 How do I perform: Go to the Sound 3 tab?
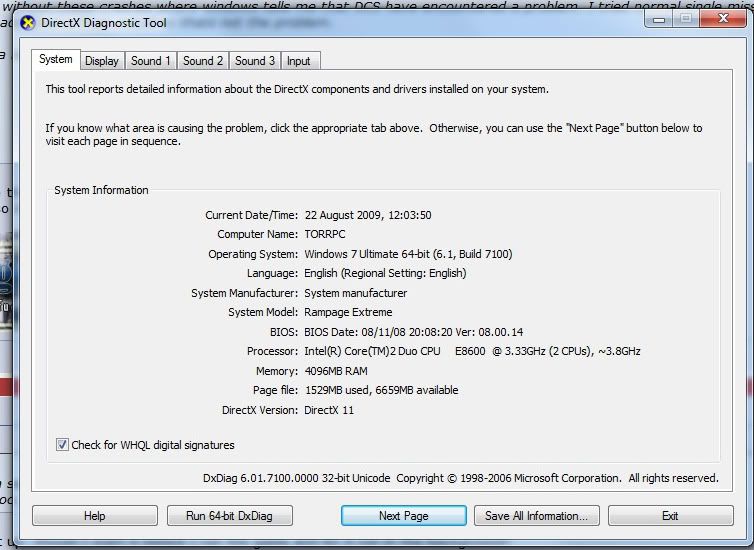[255, 61]
